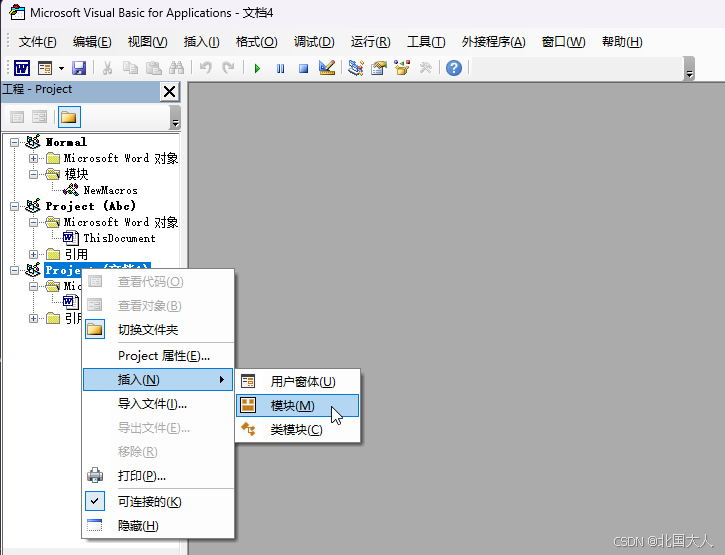Open the 外接程序(A) menu
The height and width of the screenshot is (555, 725).
[493, 42]
